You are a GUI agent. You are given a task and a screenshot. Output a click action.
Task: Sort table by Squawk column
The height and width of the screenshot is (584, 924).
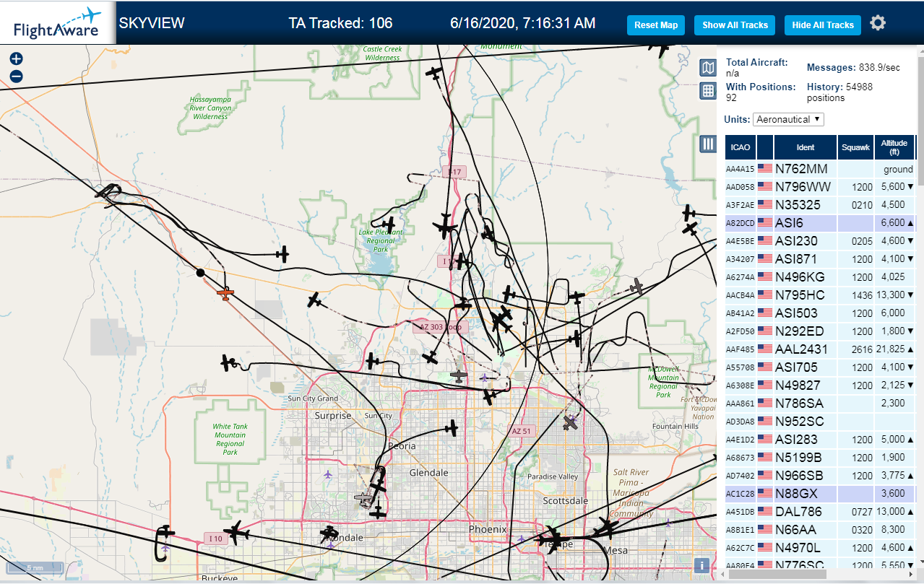[855, 147]
